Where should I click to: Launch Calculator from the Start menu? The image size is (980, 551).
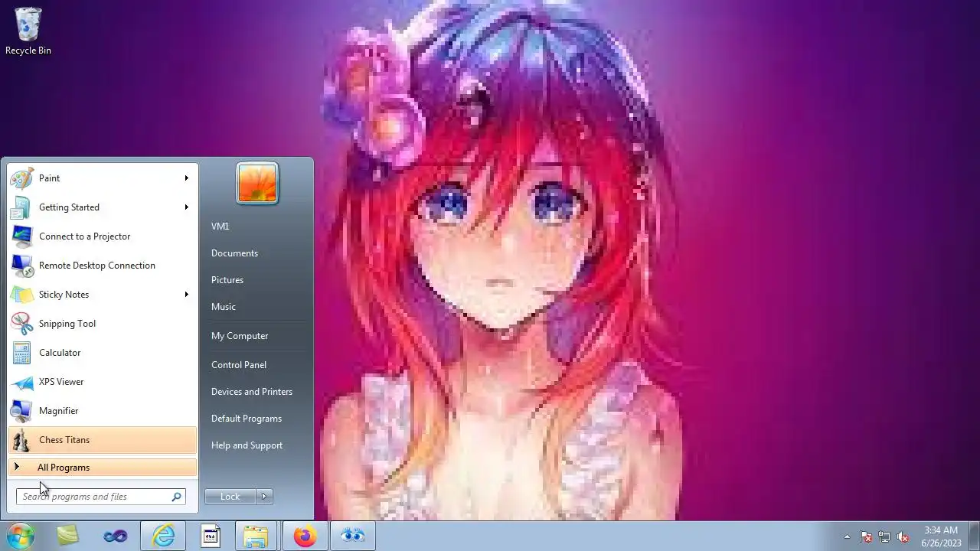tap(103, 353)
